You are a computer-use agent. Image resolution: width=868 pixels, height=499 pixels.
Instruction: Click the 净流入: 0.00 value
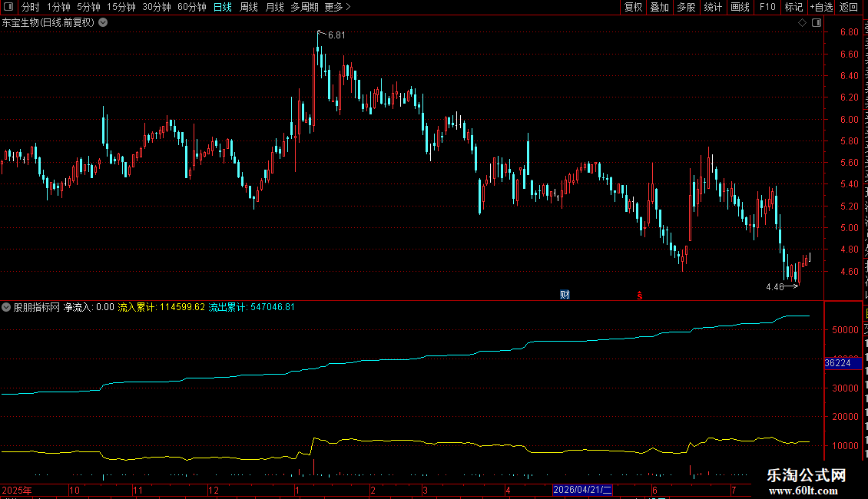(89, 307)
